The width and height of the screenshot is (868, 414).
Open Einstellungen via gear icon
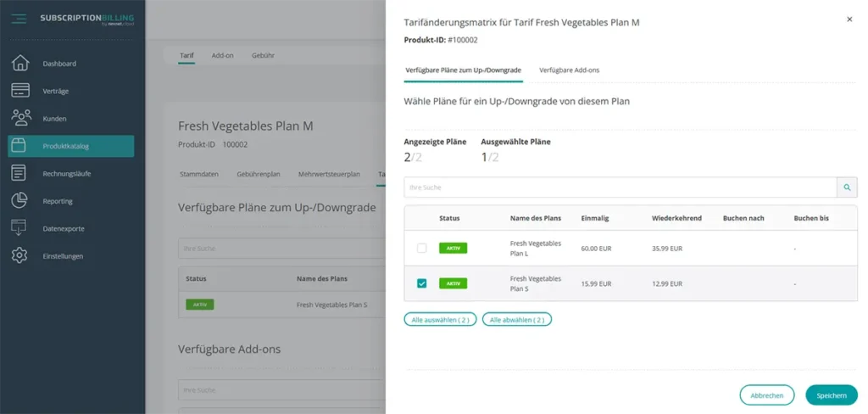(x=19, y=255)
